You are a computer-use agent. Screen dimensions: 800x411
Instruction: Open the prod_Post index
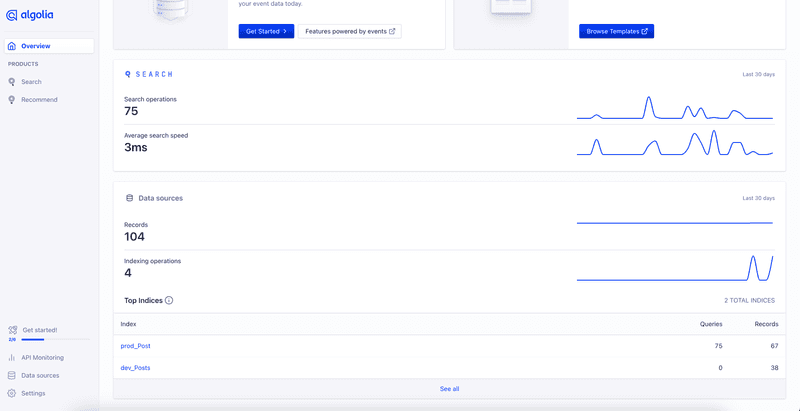(135, 346)
